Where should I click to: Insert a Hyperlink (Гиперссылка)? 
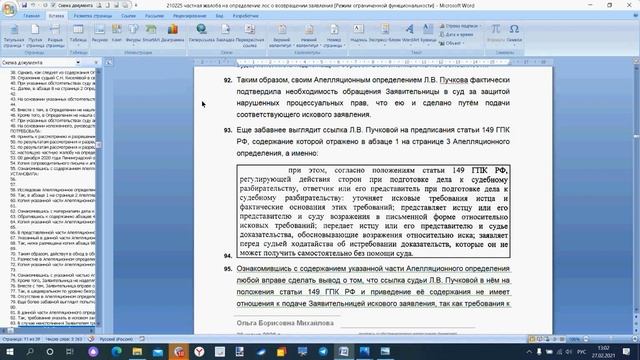(x=202, y=33)
